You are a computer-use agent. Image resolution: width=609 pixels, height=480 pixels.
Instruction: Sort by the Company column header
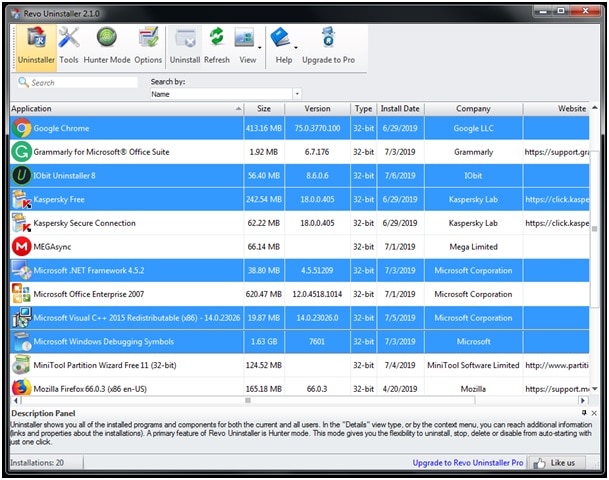click(x=473, y=109)
